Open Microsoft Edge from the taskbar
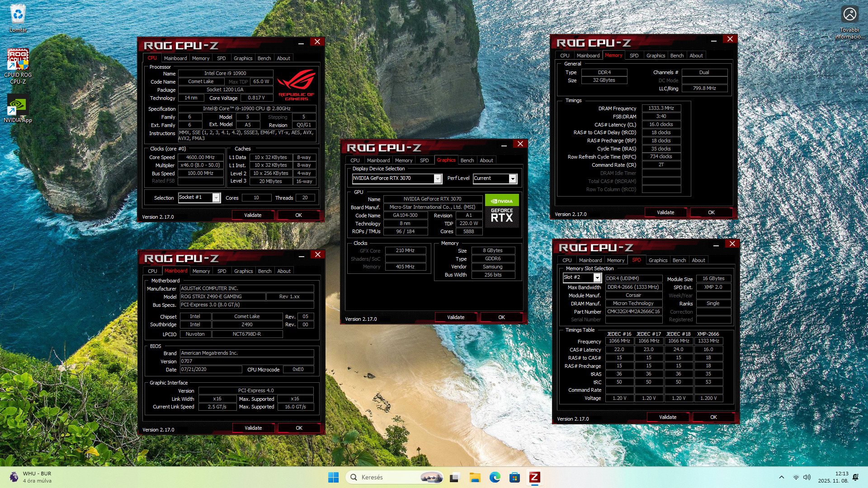This screenshot has width=868, height=488. (x=495, y=477)
